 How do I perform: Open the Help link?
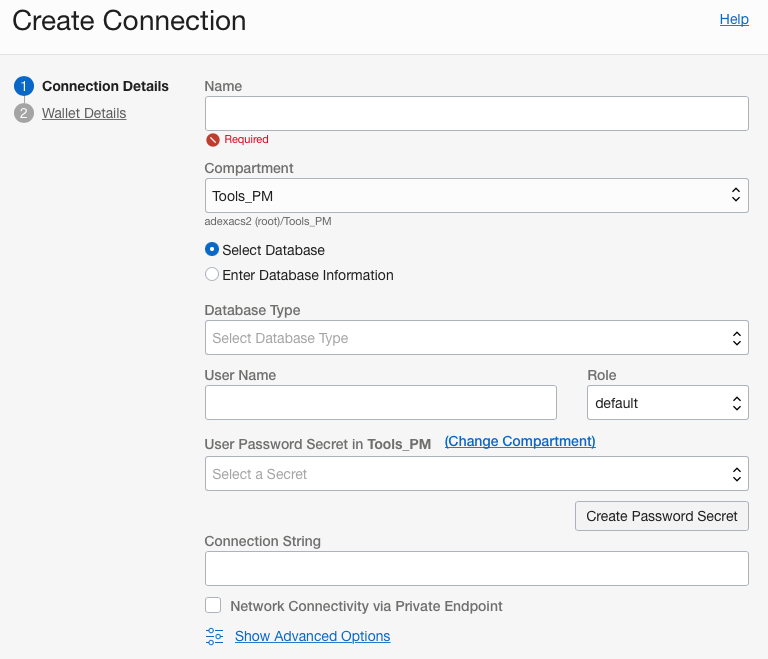tap(734, 19)
